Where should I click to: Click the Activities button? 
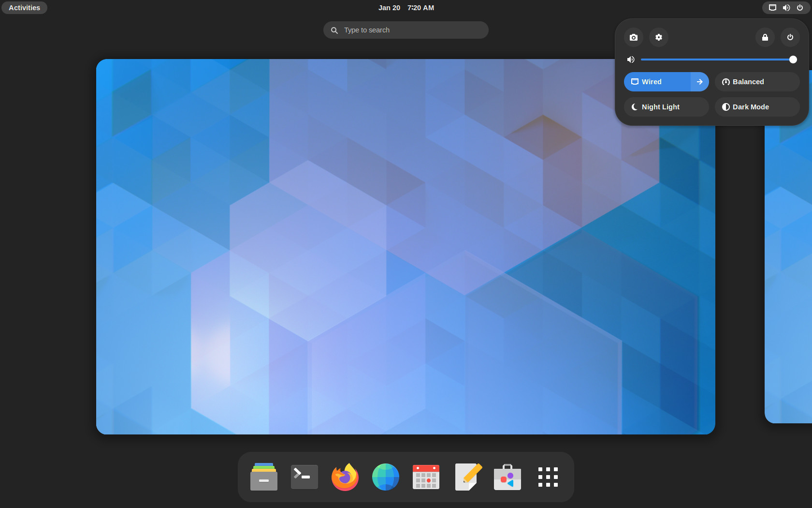[x=24, y=8]
